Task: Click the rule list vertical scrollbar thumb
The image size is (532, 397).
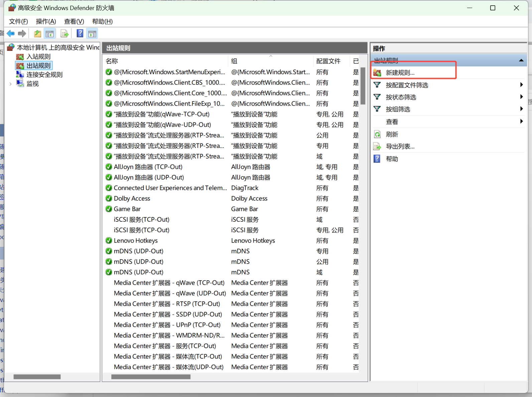Action: (x=363, y=86)
